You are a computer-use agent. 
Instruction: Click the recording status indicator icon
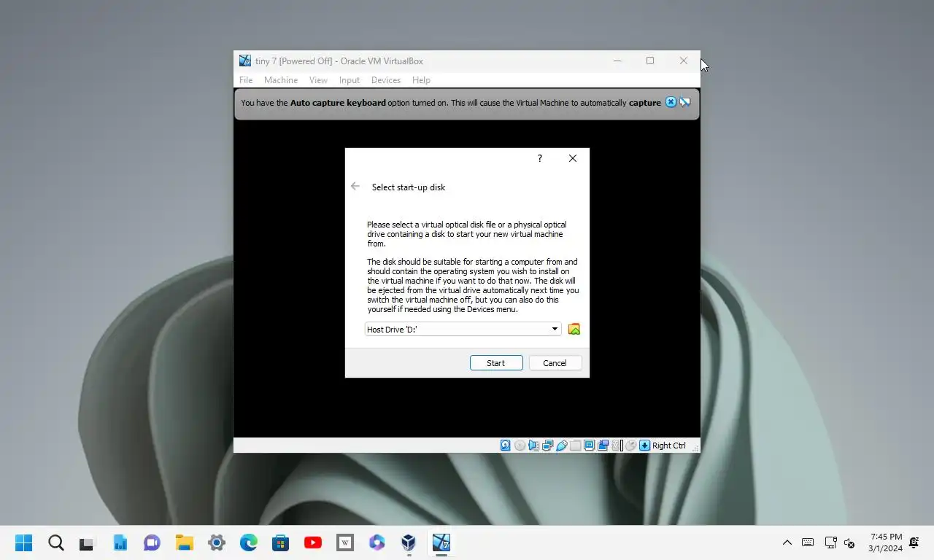603,446
